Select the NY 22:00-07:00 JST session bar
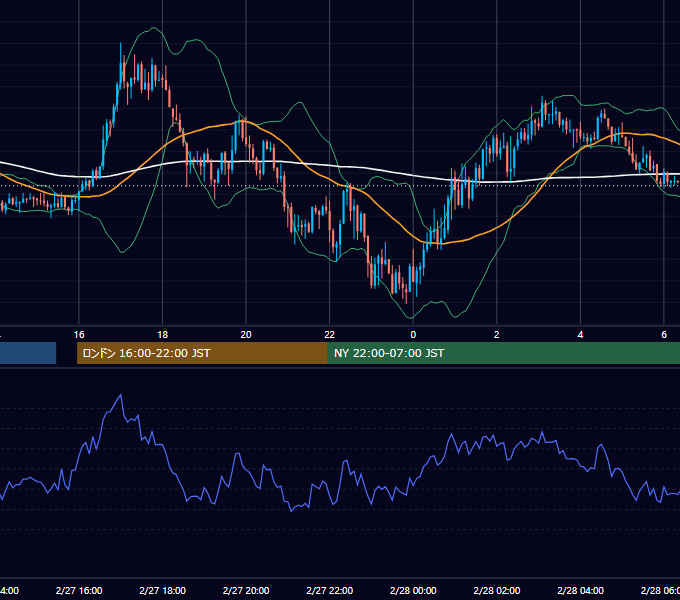The width and height of the screenshot is (680, 600). coord(503,353)
